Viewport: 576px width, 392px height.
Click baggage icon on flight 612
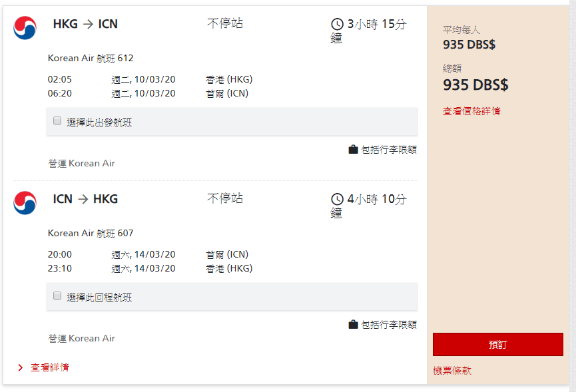click(353, 150)
